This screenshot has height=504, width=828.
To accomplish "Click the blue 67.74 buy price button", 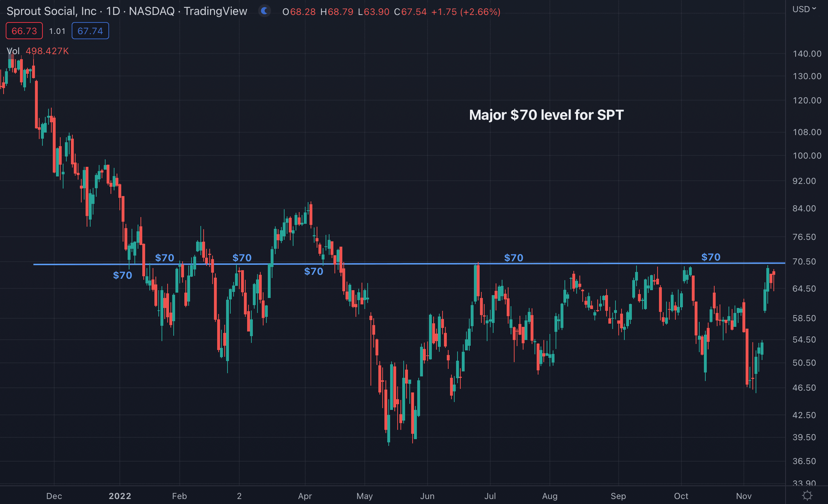I will (x=90, y=31).
